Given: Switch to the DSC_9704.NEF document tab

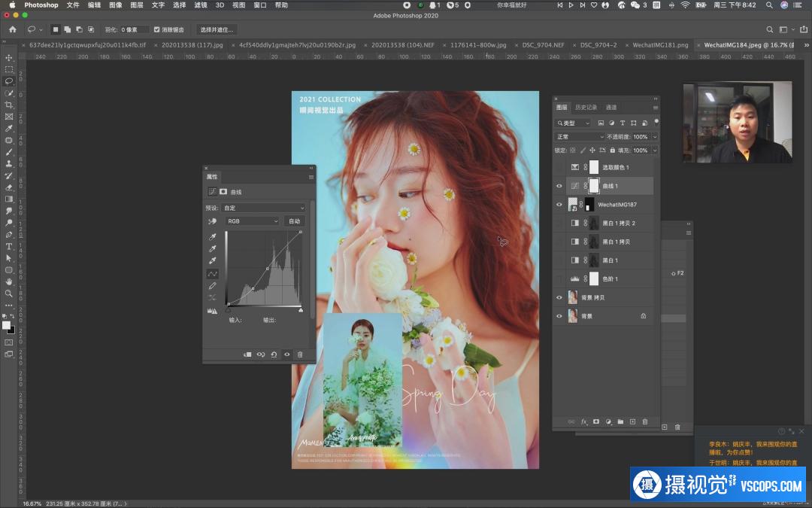Looking at the screenshot, I should point(544,45).
